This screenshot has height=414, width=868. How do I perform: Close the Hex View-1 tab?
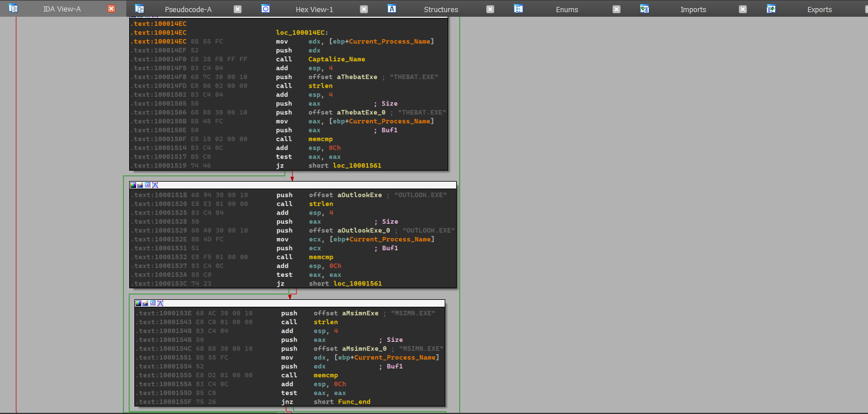click(x=363, y=9)
